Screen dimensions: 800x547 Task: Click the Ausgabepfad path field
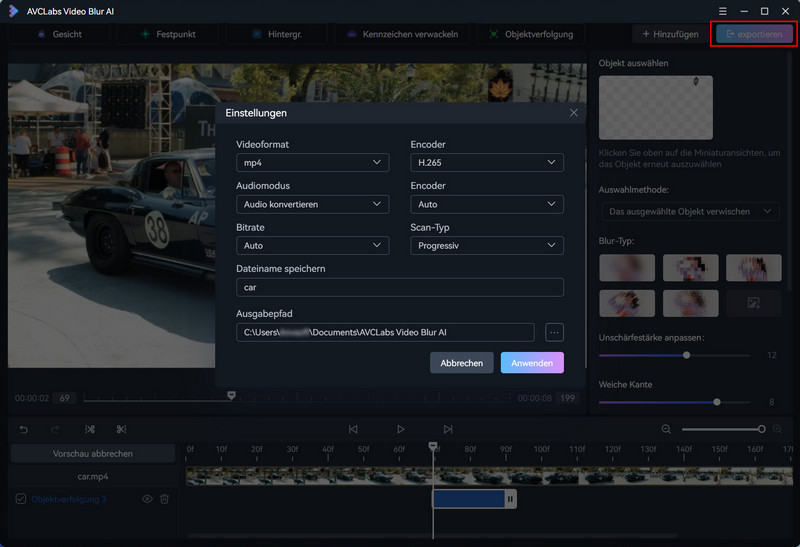[385, 332]
